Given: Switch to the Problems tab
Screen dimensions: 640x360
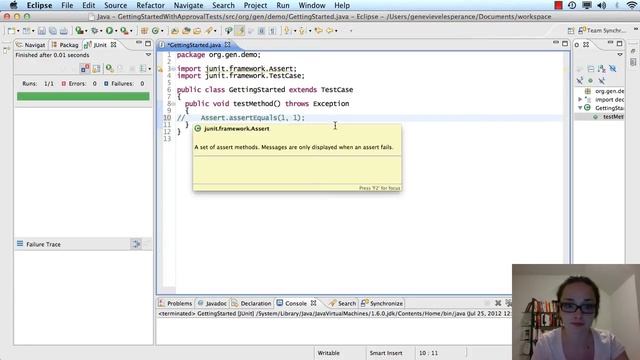Looking at the screenshot, I should (175, 303).
